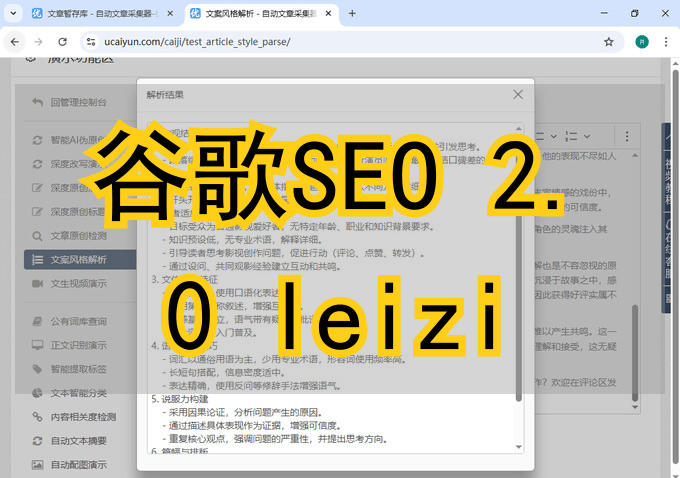Viewport: 680px width, 478px height.
Task: Open 公有词库查询 in the sidebar
Action: (78, 321)
